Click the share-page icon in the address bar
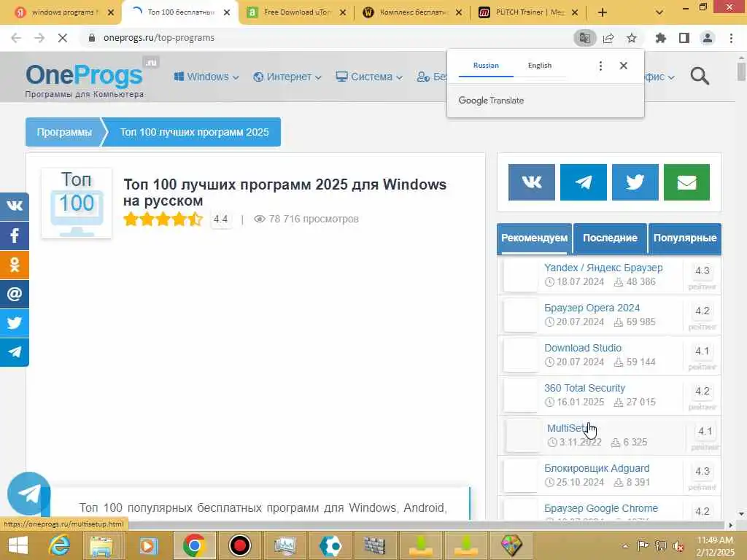Image resolution: width=747 pixels, height=560 pixels. 608,38
